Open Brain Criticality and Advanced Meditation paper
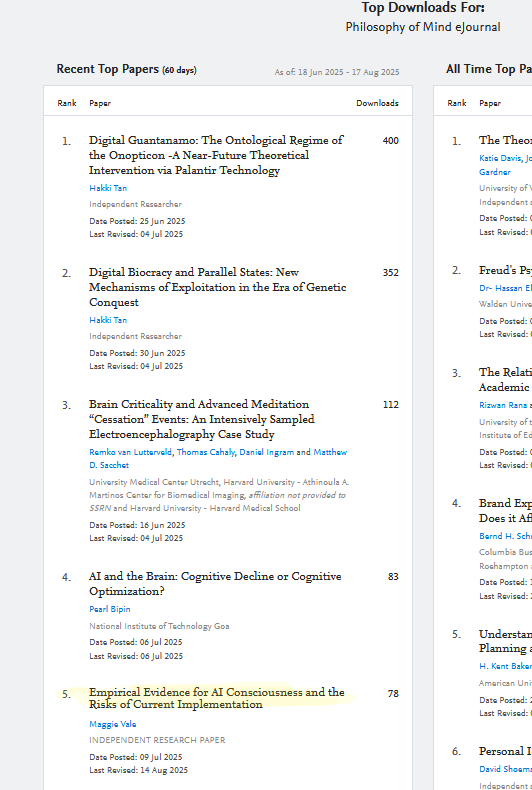The height and width of the screenshot is (790, 532). coord(202,419)
